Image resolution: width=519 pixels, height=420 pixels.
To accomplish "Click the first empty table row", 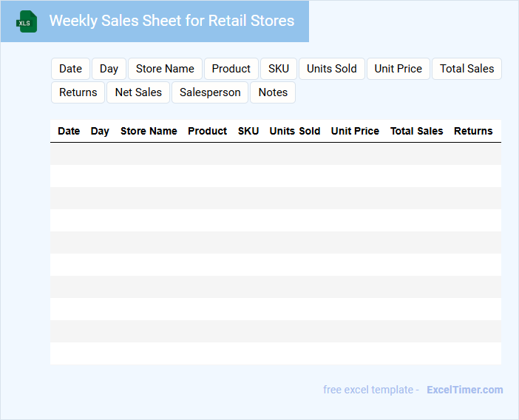I will click(x=275, y=154).
